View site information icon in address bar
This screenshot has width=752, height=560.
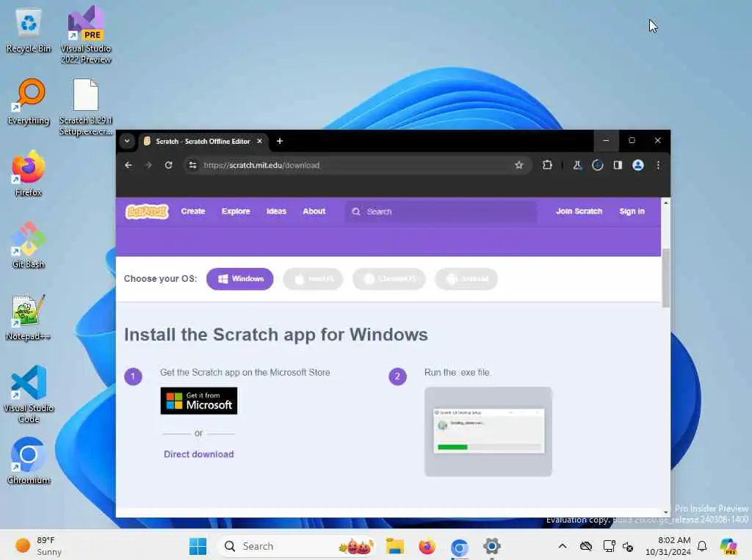[193, 165]
